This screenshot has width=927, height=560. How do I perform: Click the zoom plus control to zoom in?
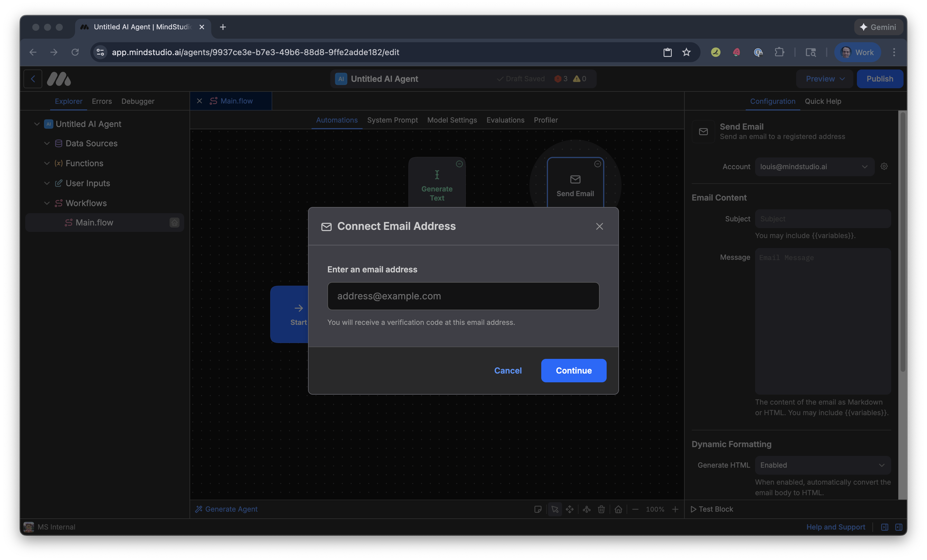point(675,509)
